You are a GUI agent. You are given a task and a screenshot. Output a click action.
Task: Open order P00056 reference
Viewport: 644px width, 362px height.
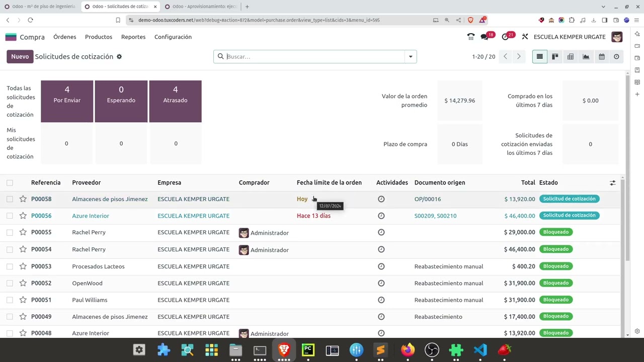coord(41,216)
